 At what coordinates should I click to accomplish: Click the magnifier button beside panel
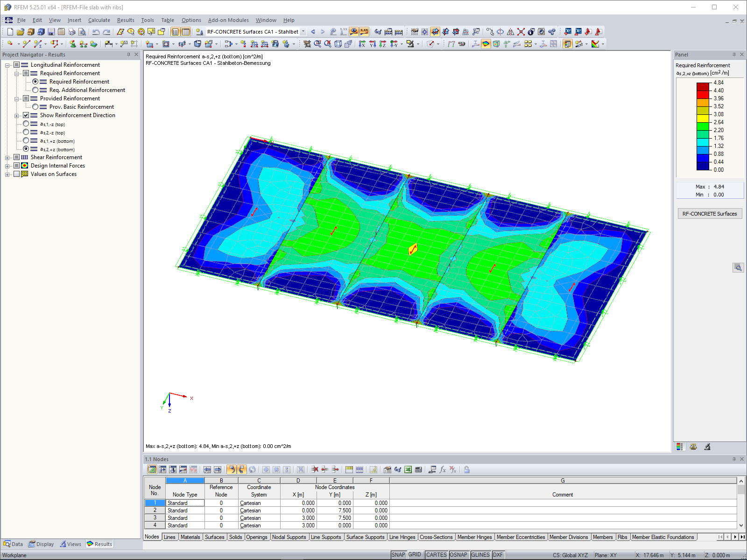click(738, 267)
